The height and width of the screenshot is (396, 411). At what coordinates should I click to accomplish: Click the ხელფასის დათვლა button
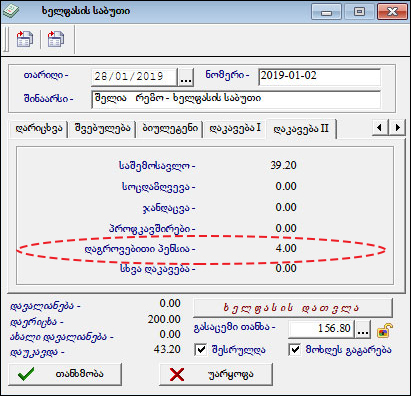click(x=293, y=308)
